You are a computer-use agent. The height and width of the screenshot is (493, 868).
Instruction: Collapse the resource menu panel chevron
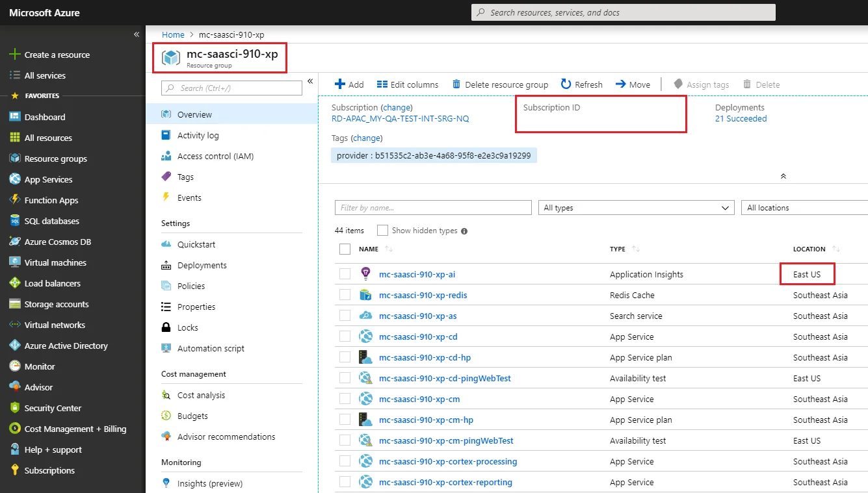pos(310,81)
